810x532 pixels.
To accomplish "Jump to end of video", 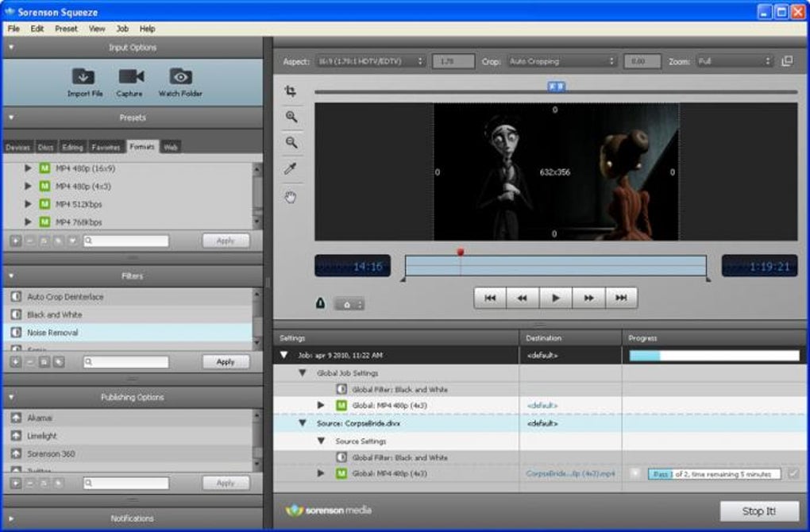I will click(x=622, y=298).
